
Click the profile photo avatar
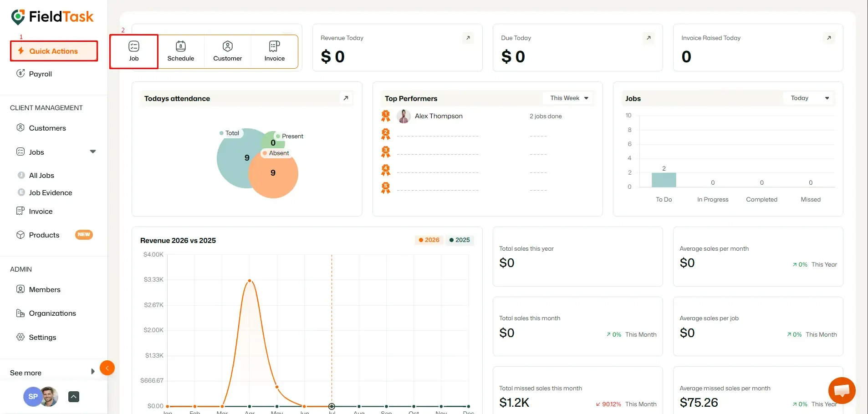(50, 397)
